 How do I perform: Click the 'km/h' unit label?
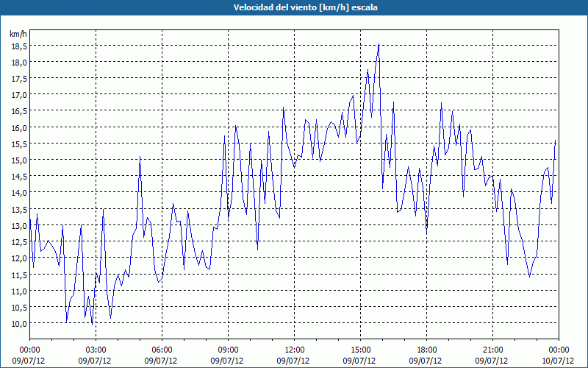coord(18,34)
